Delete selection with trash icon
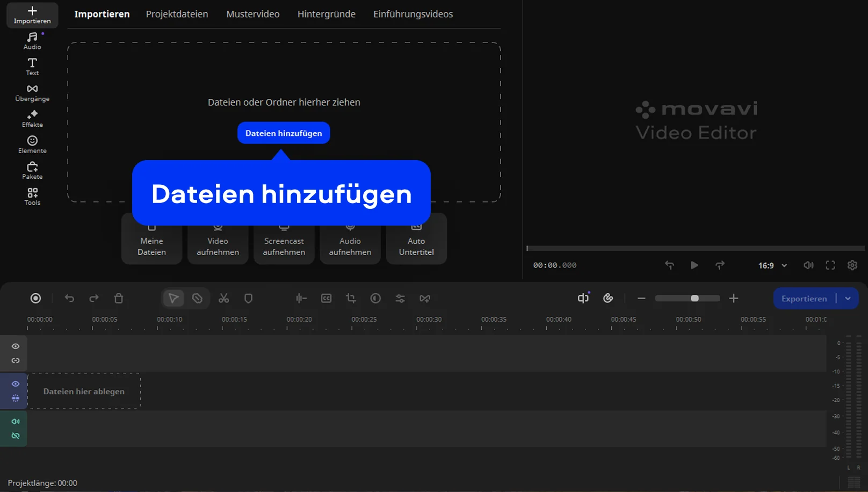Viewport: 868px width, 492px height. (119, 298)
